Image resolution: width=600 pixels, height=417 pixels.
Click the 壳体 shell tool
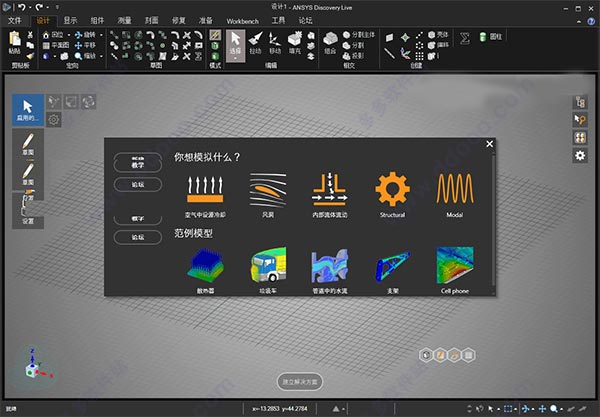[x=438, y=35]
